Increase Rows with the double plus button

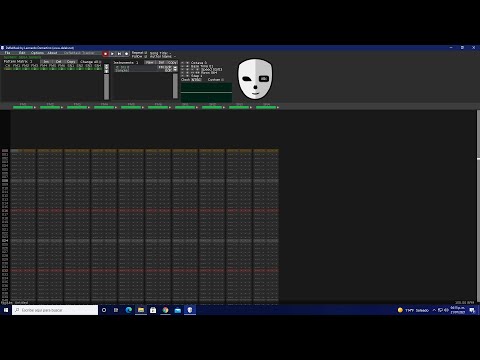(x=197, y=72)
